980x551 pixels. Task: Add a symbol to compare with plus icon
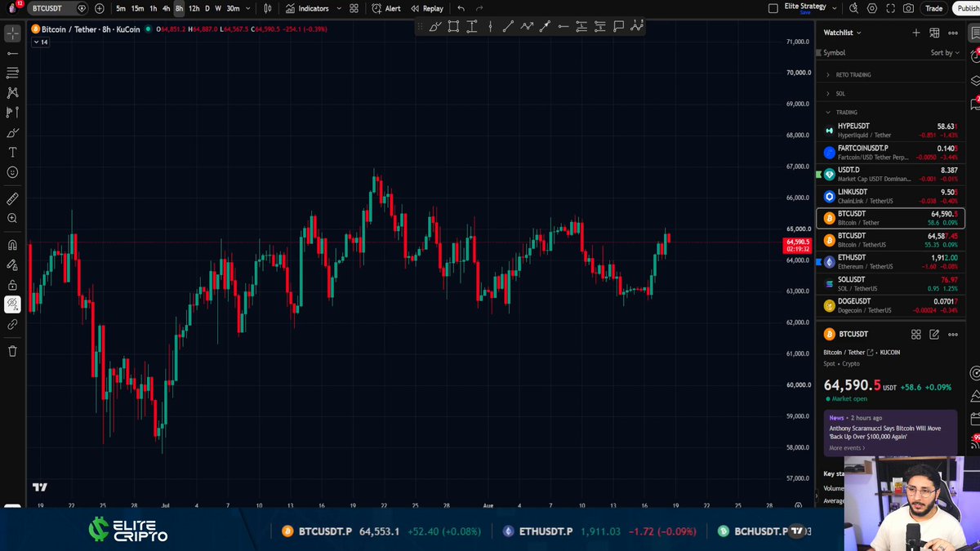coord(100,8)
